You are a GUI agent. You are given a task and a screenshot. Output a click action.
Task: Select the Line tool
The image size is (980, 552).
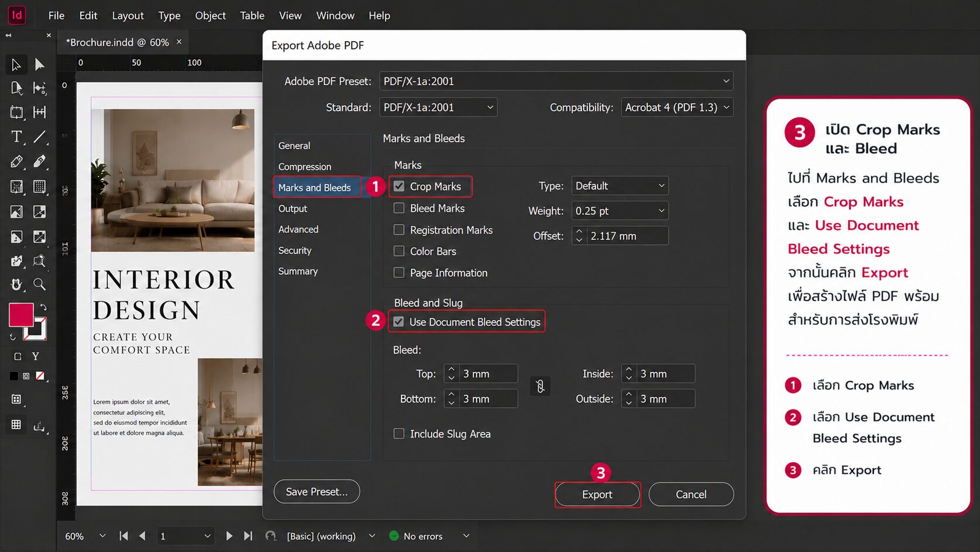coord(39,137)
